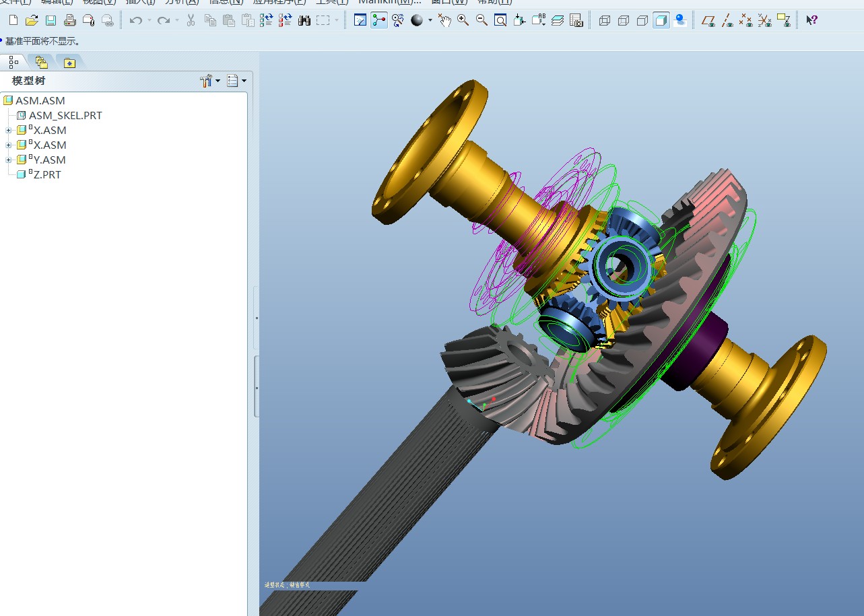
Task: Click the dashed box selection icon
Action: pyautogui.click(x=323, y=20)
